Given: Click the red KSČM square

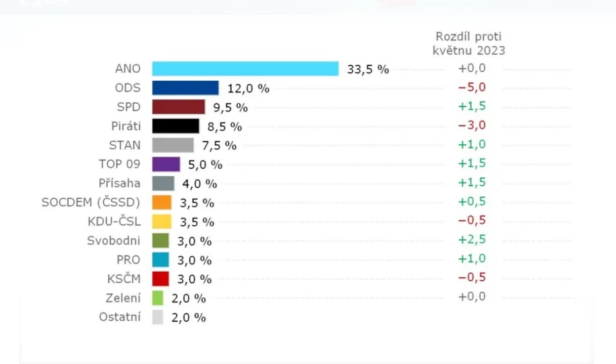Looking at the screenshot, I should click(160, 278).
